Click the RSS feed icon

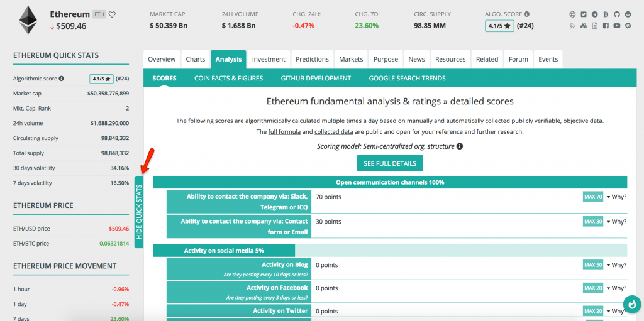click(x=572, y=26)
